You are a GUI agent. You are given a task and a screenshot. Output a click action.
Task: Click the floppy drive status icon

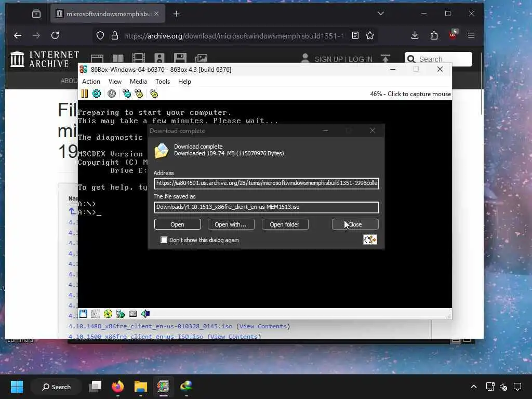83,314
